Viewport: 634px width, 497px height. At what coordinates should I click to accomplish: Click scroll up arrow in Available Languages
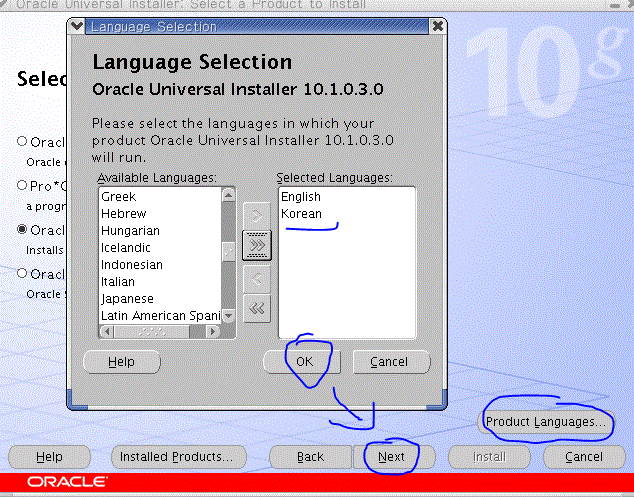pyautogui.click(x=228, y=195)
